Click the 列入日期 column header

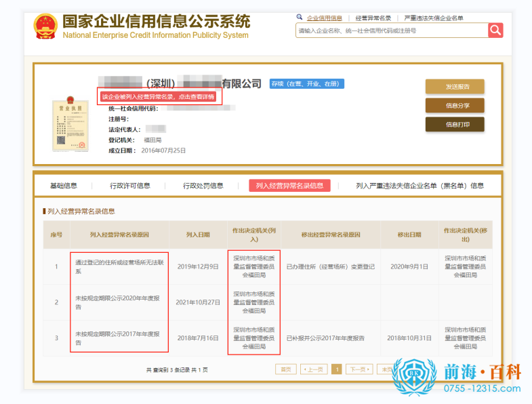(198, 235)
